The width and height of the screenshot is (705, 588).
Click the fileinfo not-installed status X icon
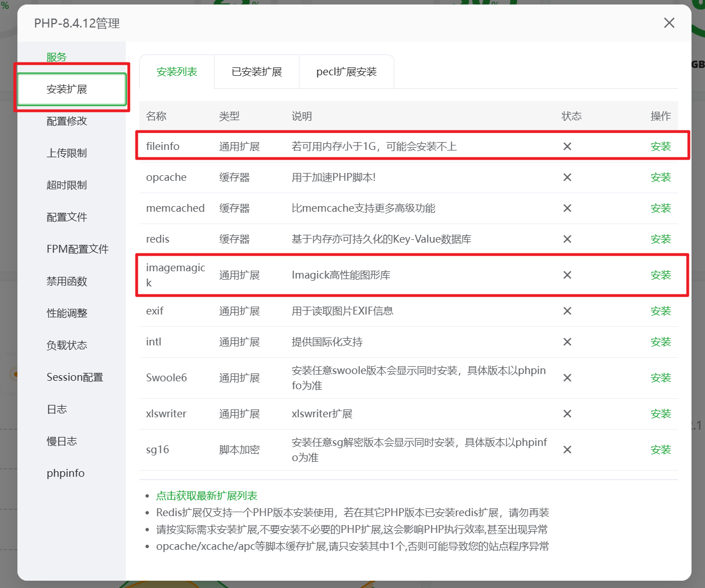567,147
